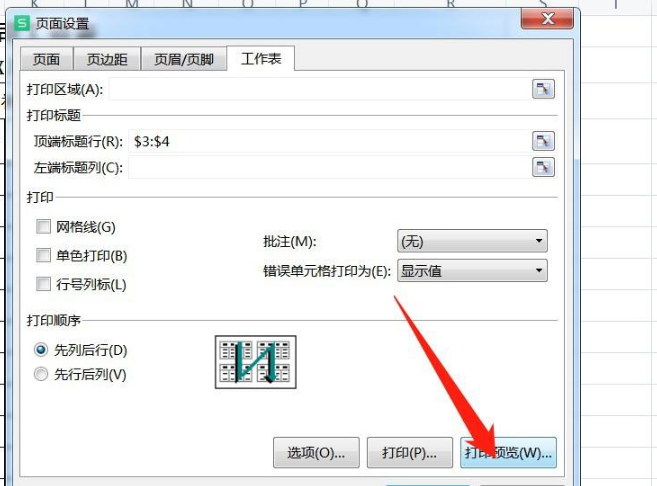Click the 顶端标题行 field showing $3:$4

tap(329, 141)
